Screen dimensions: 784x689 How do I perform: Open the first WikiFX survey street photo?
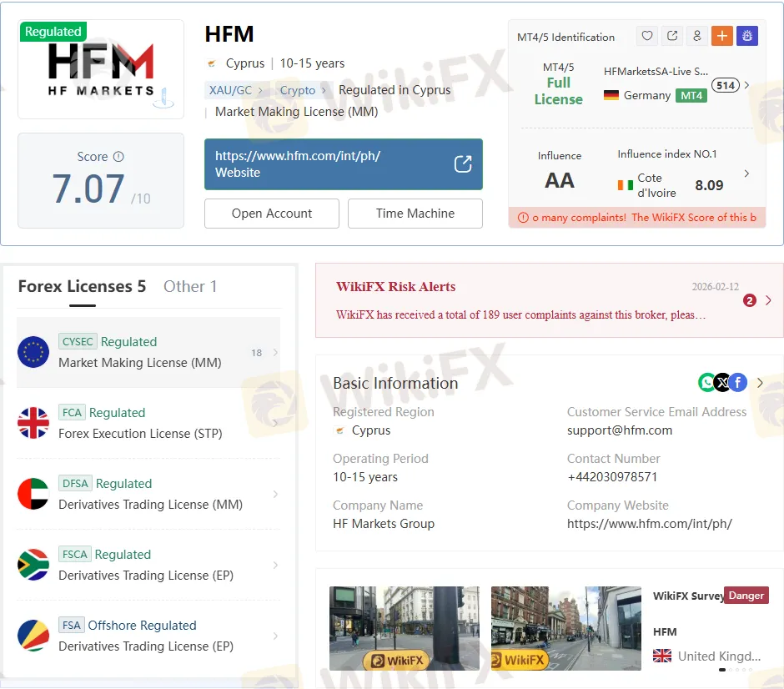pyautogui.click(x=404, y=628)
